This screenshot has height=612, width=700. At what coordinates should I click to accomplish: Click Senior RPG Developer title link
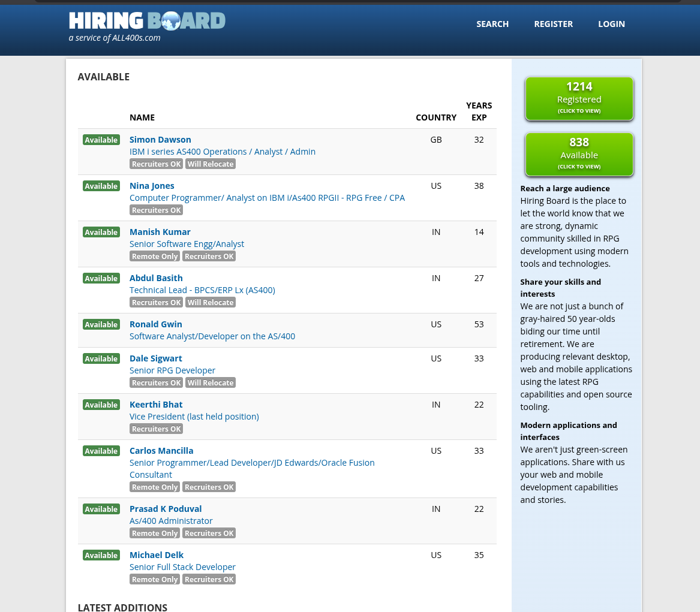(x=172, y=370)
